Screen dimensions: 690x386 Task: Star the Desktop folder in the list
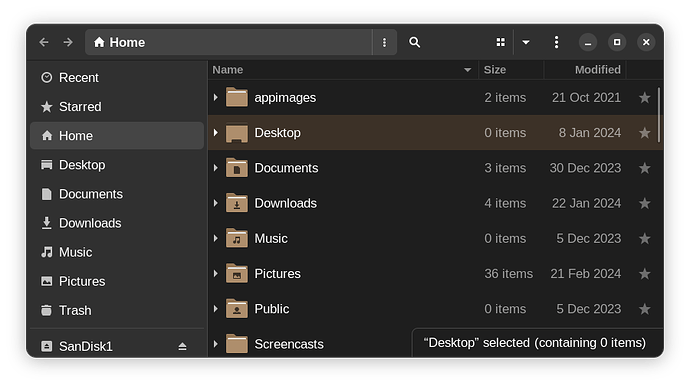click(645, 132)
